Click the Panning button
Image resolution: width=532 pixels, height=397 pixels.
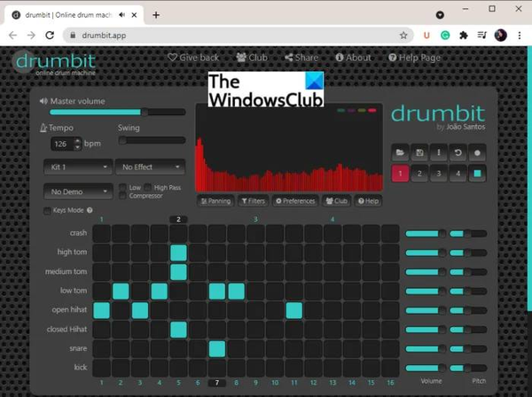tap(215, 201)
